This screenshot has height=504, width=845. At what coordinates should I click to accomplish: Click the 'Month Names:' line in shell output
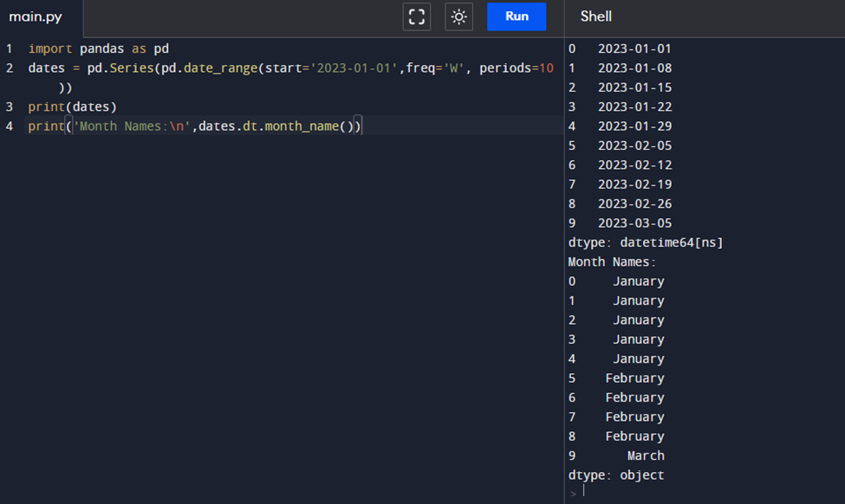tap(613, 262)
